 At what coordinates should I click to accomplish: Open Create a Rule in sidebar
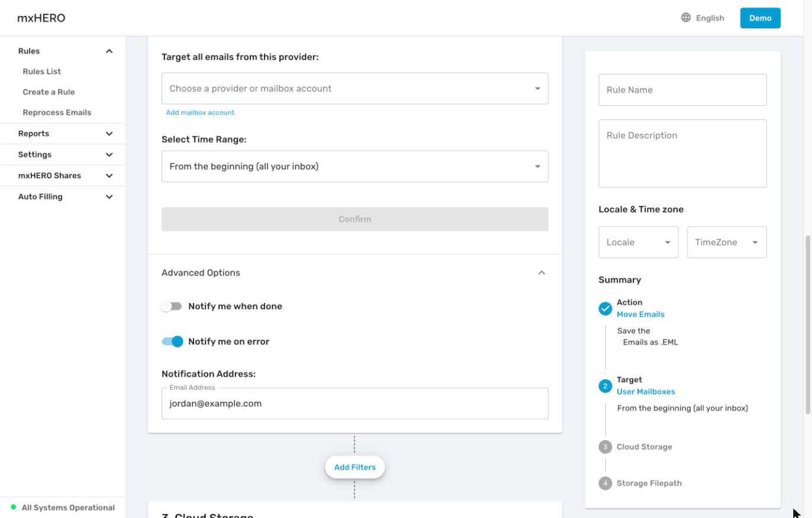[x=49, y=92]
